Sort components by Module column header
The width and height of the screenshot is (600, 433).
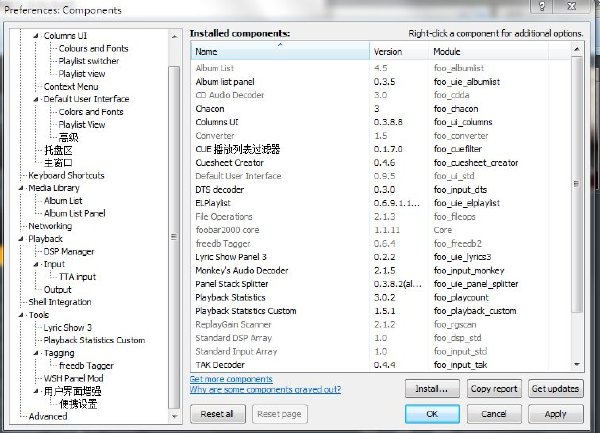[488, 51]
